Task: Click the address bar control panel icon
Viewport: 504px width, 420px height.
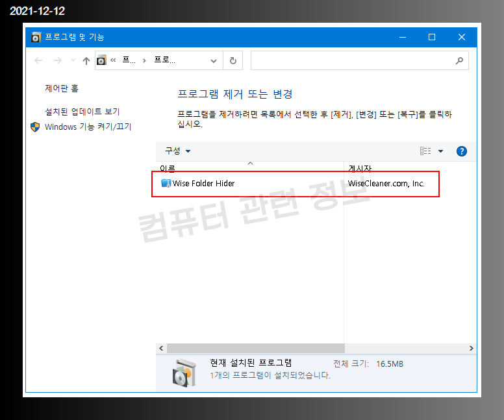Action: (101, 60)
